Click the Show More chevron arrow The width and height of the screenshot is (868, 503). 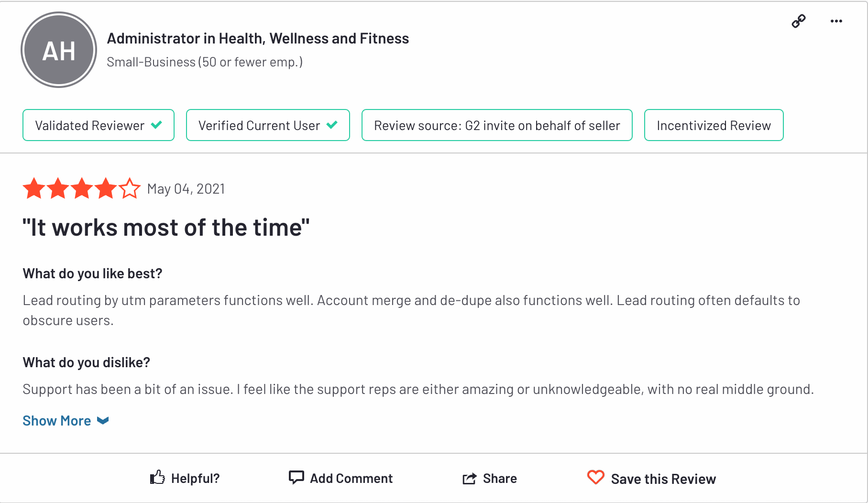tap(103, 421)
